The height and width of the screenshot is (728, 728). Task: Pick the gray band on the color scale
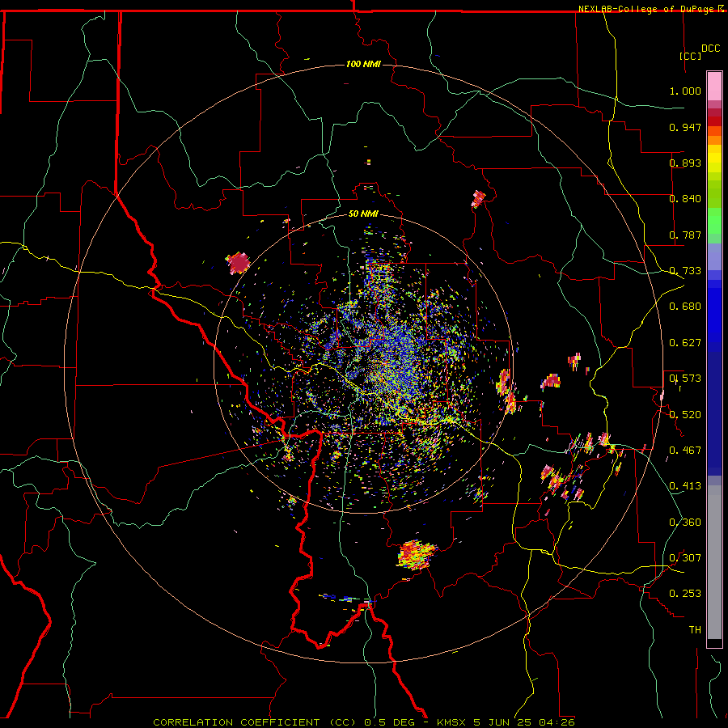714,562
